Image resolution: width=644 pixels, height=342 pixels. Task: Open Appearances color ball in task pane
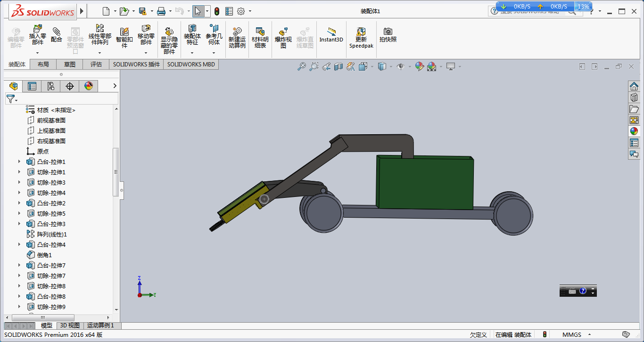[634, 131]
